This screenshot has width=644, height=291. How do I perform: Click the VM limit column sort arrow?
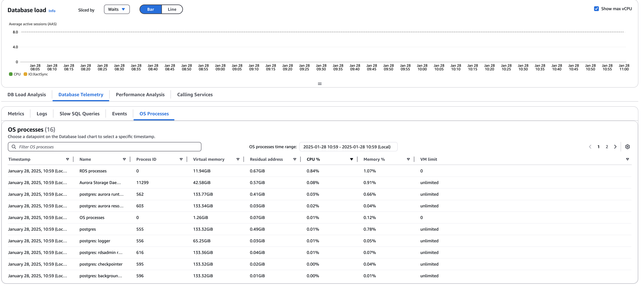627,159
